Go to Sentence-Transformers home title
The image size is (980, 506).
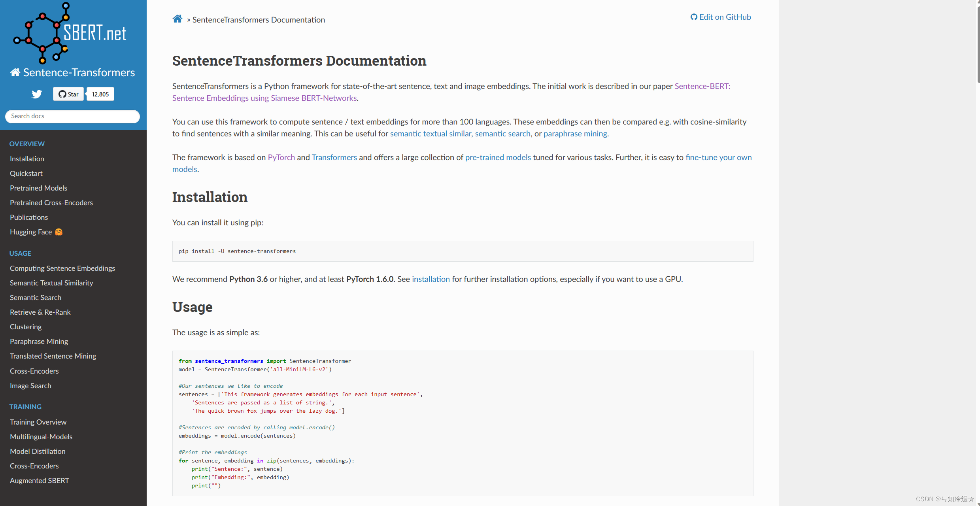pyautogui.click(x=73, y=72)
